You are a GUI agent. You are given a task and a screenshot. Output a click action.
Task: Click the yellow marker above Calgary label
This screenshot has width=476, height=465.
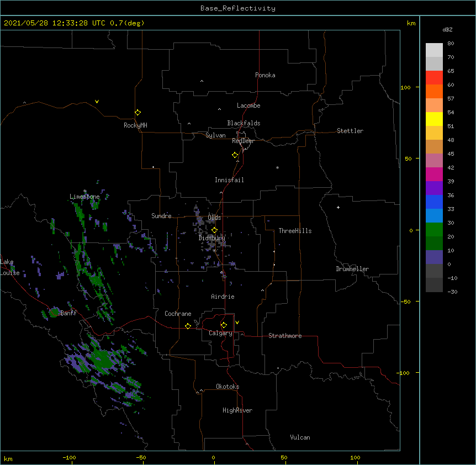(x=224, y=325)
